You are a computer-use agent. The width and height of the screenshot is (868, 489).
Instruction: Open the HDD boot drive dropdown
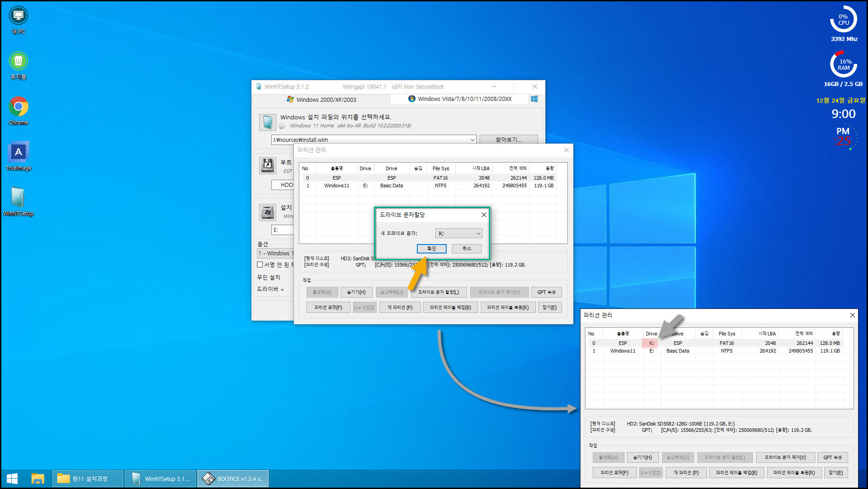click(x=283, y=185)
